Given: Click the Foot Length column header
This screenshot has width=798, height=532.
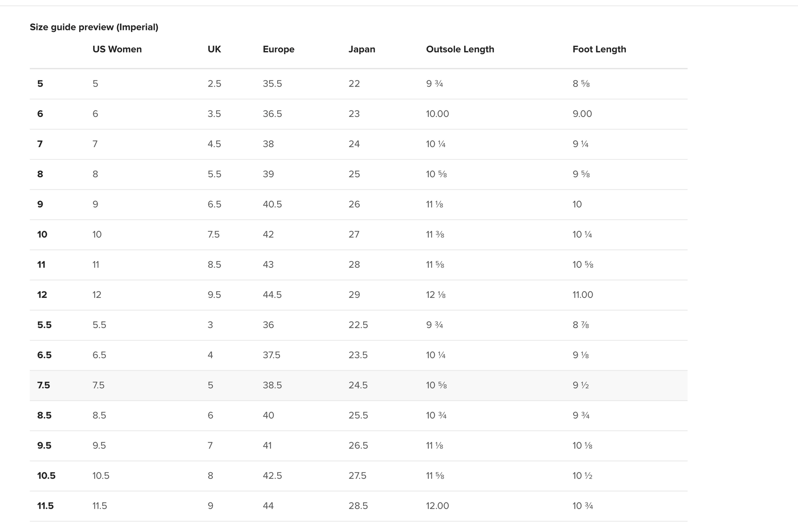Looking at the screenshot, I should tap(599, 49).
